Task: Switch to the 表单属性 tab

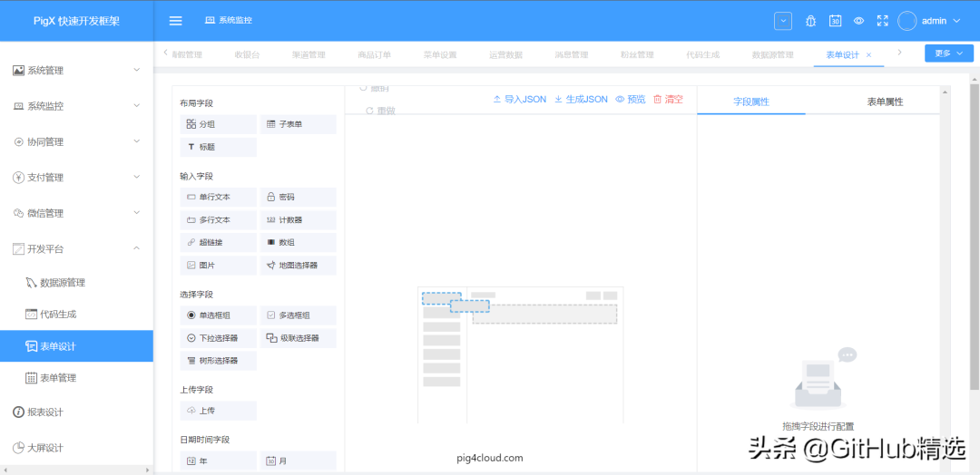Action: point(885,102)
